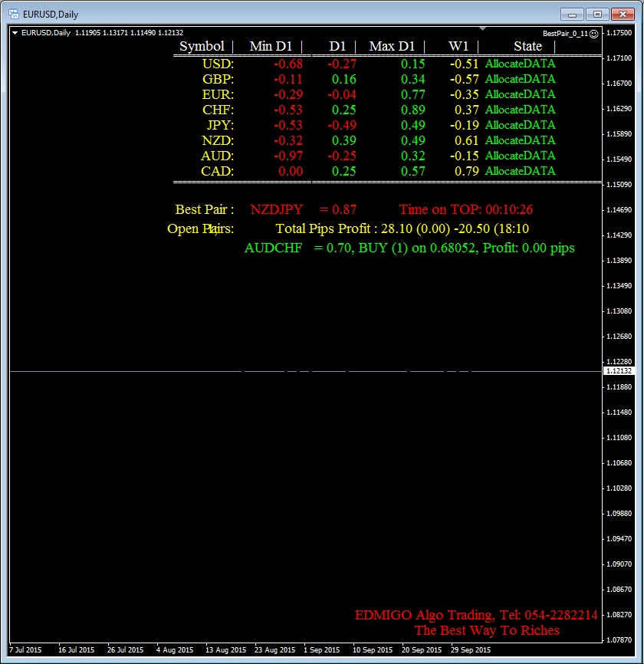Open the EURUSD,Daily chart dropdown arrow

pyautogui.click(x=15, y=33)
